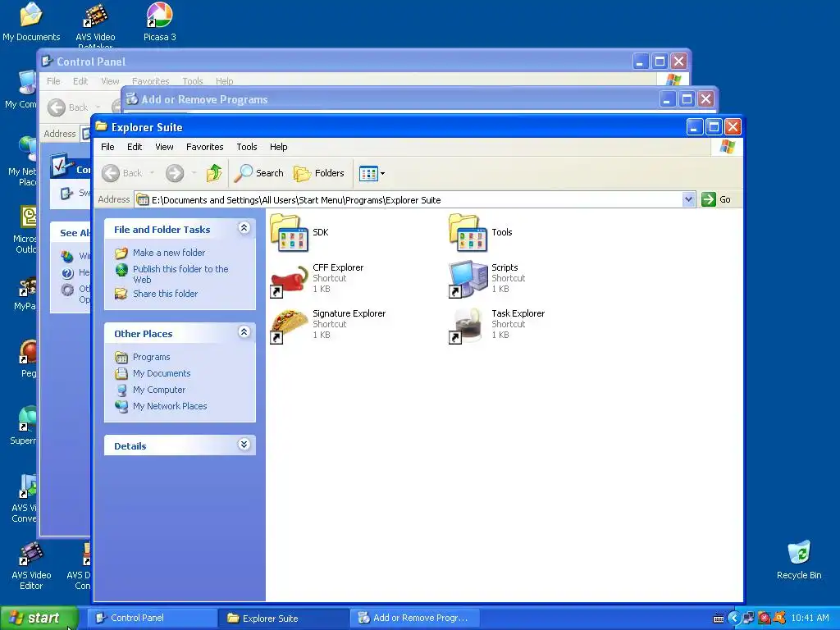This screenshot has width=840, height=630.
Task: Click the Back button in Control Panel window
Action: [x=67, y=107]
